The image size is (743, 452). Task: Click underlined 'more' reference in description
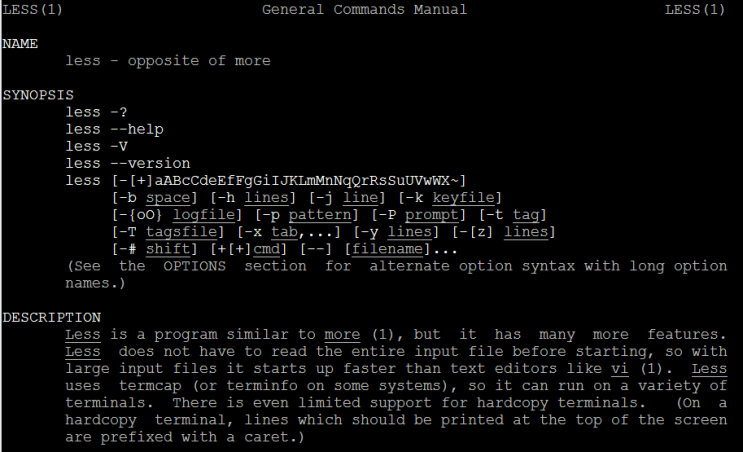(342, 334)
